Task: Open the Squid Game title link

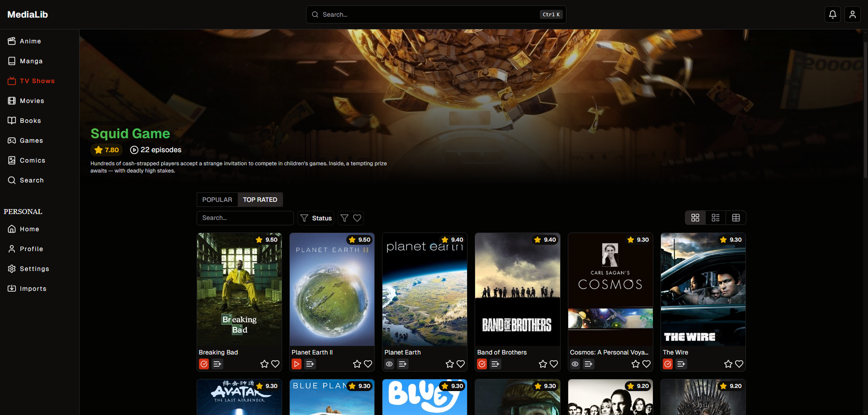Action: click(x=130, y=134)
